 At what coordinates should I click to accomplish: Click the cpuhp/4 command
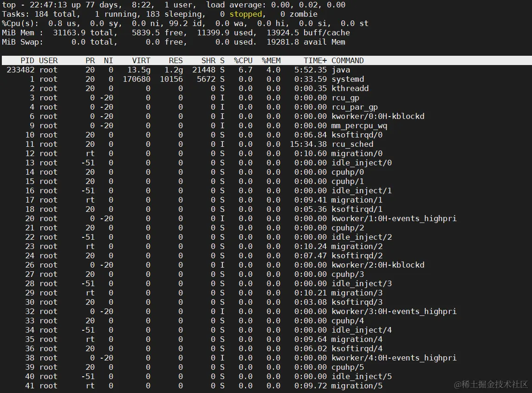point(348,321)
